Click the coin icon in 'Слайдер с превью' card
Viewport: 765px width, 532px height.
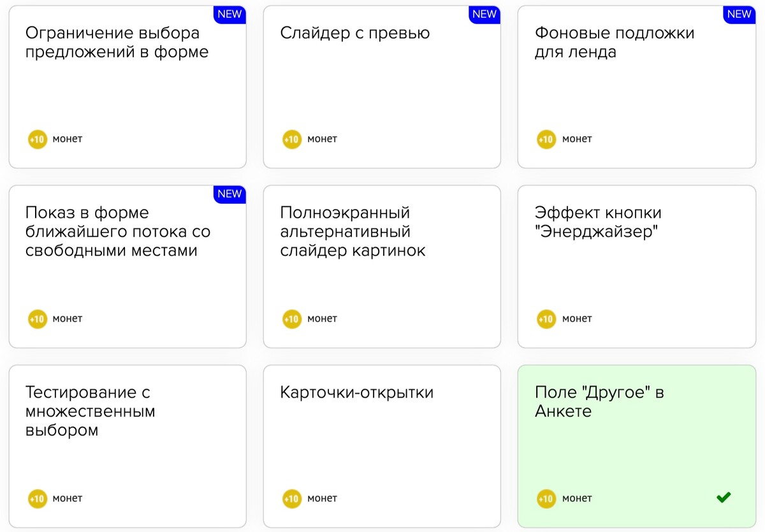click(x=292, y=139)
